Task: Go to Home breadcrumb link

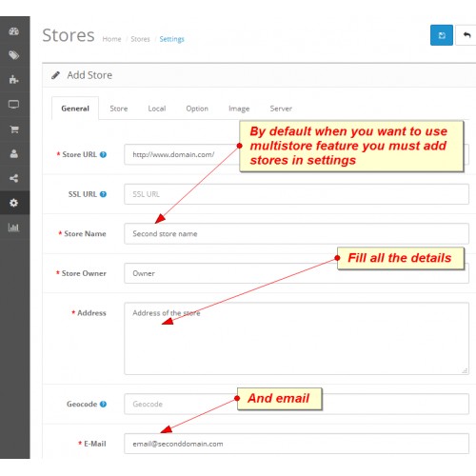Action: tap(111, 39)
